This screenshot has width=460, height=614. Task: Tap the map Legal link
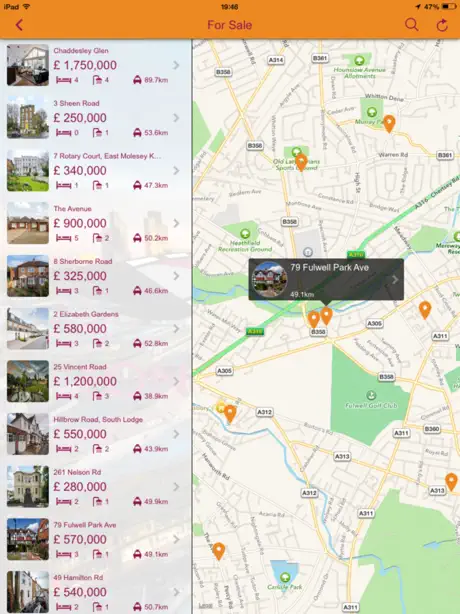click(x=205, y=606)
